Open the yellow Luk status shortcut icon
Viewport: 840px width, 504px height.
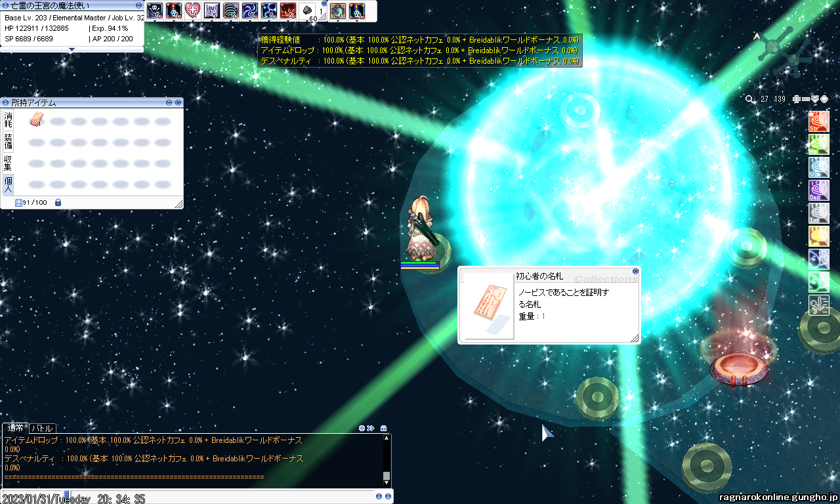(x=819, y=236)
